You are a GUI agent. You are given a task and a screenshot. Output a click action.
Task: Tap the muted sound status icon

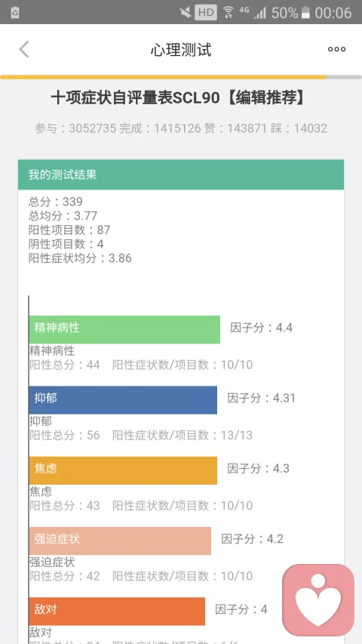[x=186, y=13]
